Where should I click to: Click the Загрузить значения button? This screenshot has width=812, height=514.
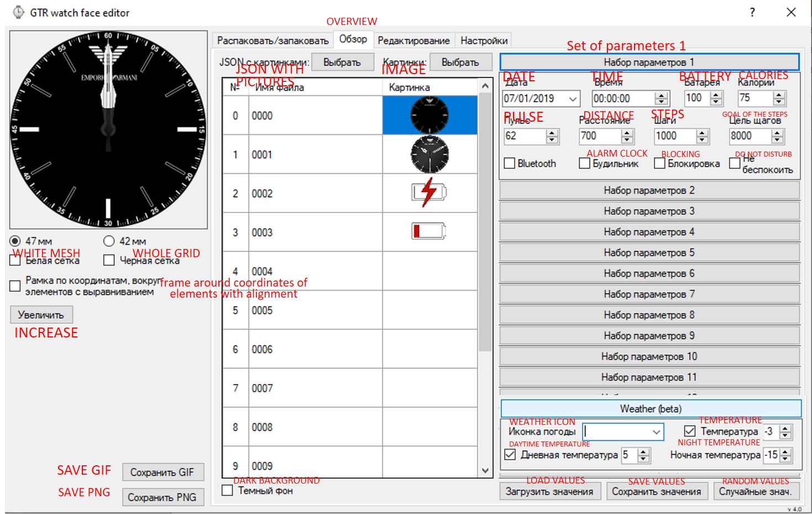click(x=549, y=491)
